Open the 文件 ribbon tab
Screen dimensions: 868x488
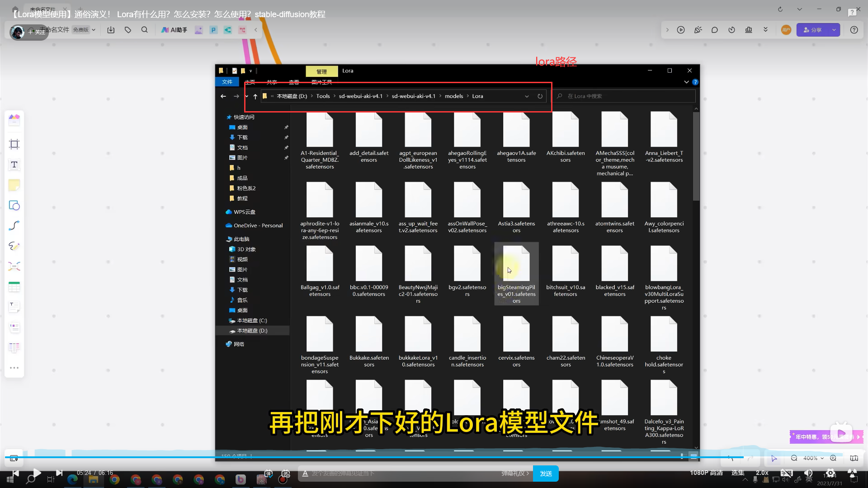(x=227, y=82)
